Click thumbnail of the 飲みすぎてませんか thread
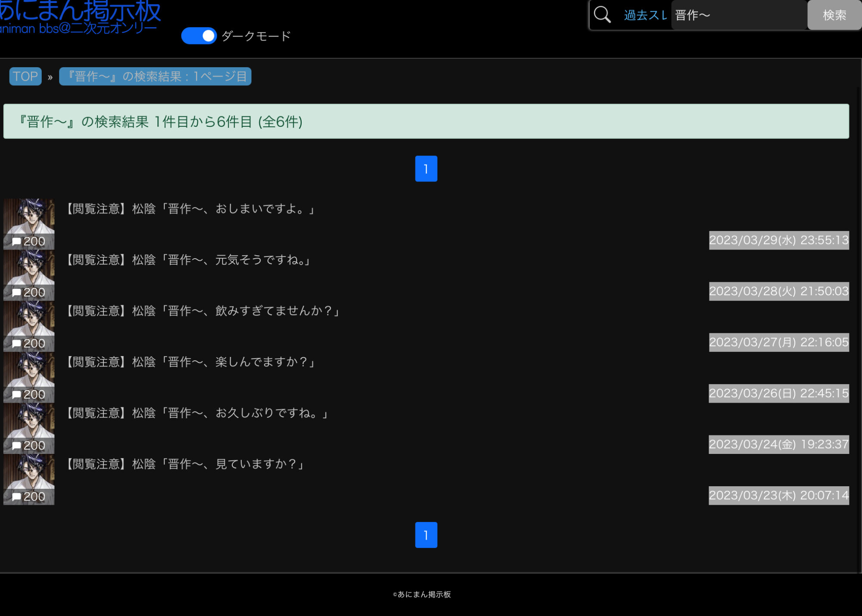Viewport: 862px width, 616px height. click(29, 319)
